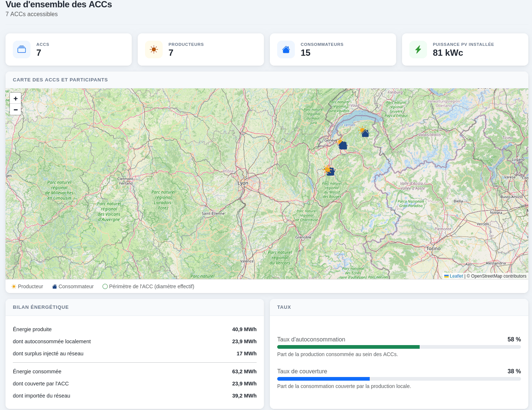Click the '40,9 MWh' produced energy value
The image size is (532, 410).
pos(244,329)
